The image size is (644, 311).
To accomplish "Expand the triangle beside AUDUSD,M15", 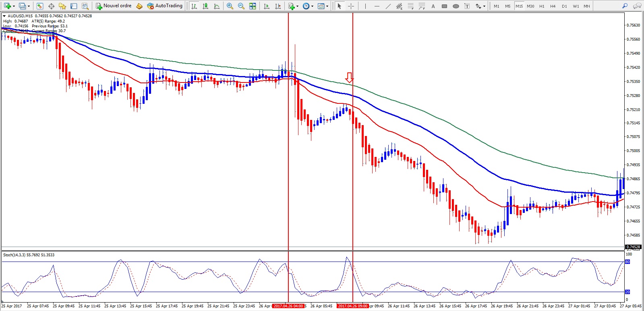I will coord(4,16).
